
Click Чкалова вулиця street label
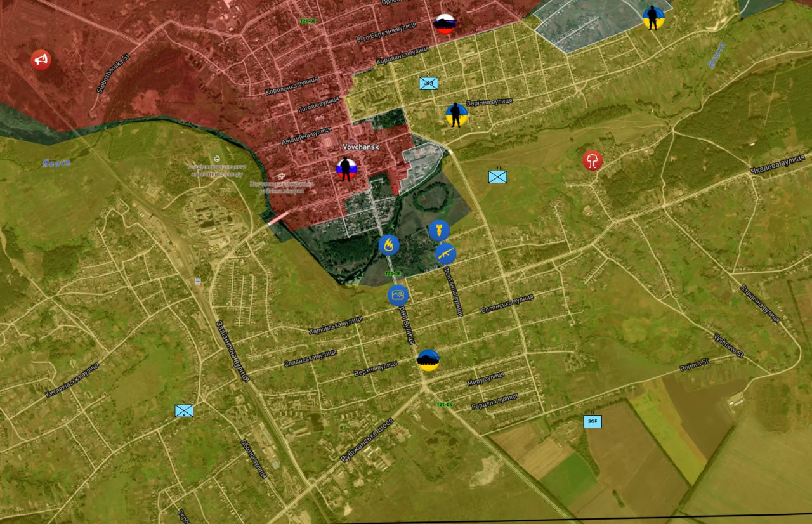pos(776,164)
